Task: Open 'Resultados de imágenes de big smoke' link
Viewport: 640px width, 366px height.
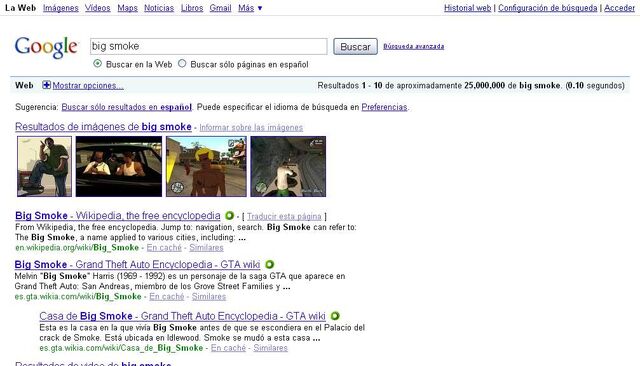Action: tap(103, 127)
